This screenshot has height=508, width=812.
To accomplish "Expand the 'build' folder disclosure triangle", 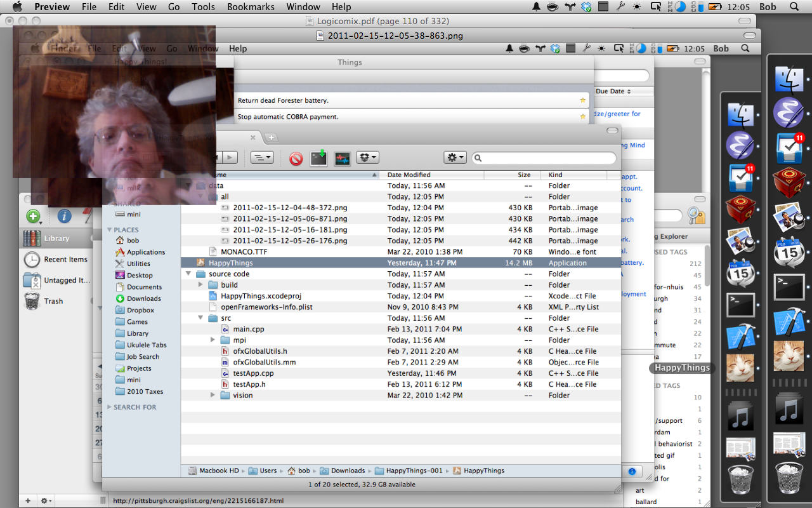I will (x=200, y=285).
